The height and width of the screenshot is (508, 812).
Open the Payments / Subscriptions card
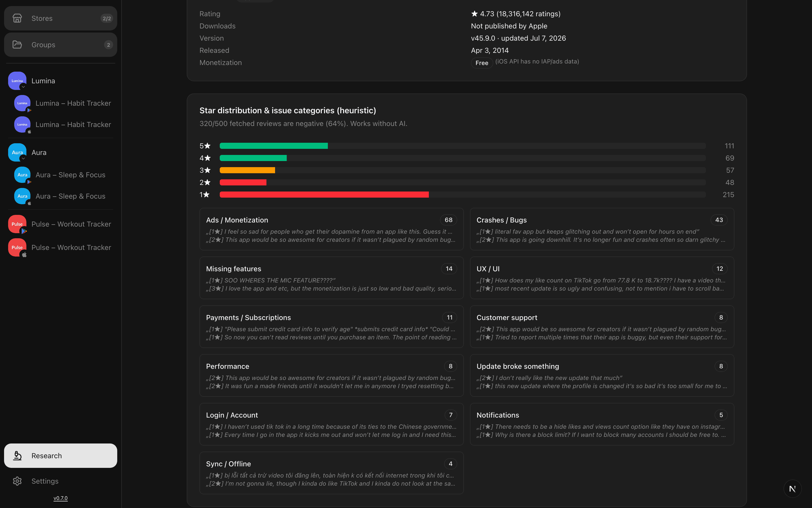(331, 327)
